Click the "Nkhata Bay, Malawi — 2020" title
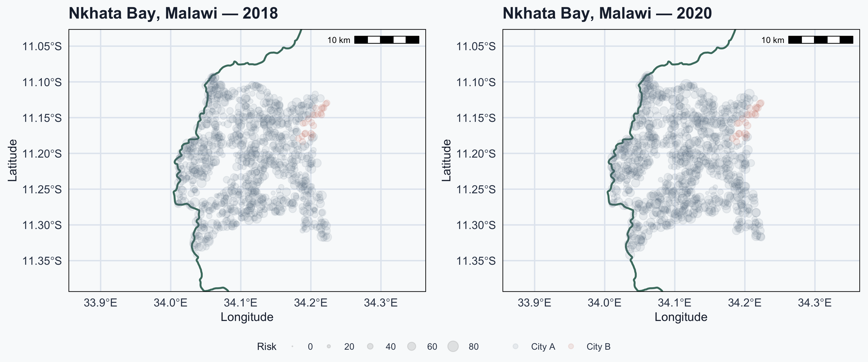The width and height of the screenshot is (868, 362). click(x=607, y=14)
